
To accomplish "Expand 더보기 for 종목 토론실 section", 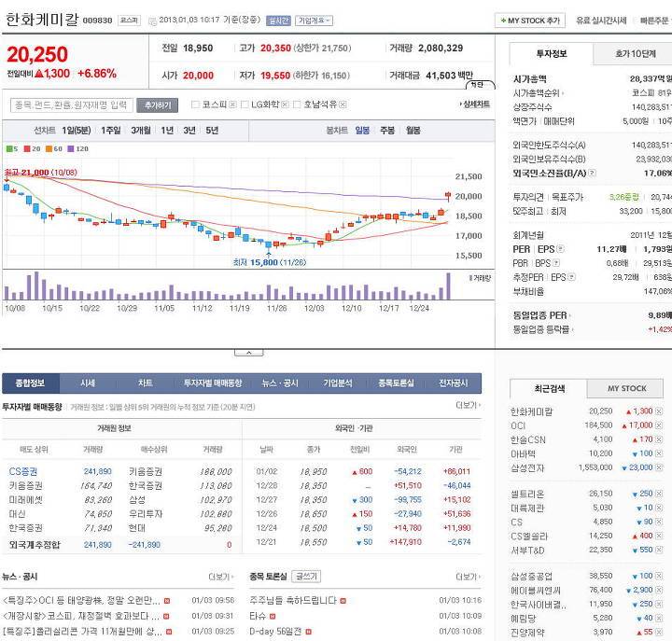I will 468,577.
